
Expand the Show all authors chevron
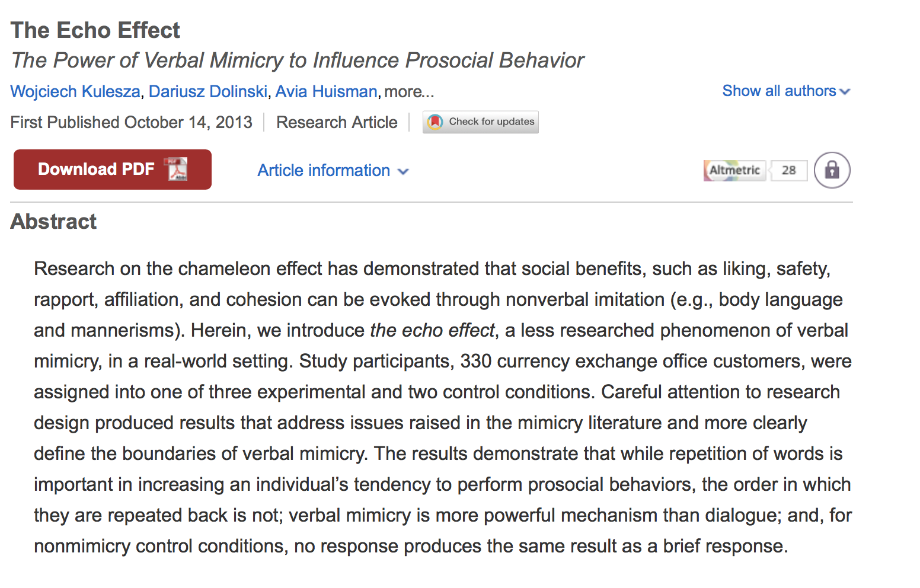[x=845, y=92]
